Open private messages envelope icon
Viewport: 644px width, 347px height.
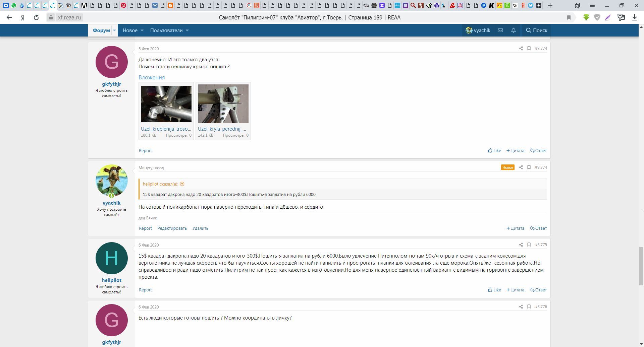click(x=500, y=30)
